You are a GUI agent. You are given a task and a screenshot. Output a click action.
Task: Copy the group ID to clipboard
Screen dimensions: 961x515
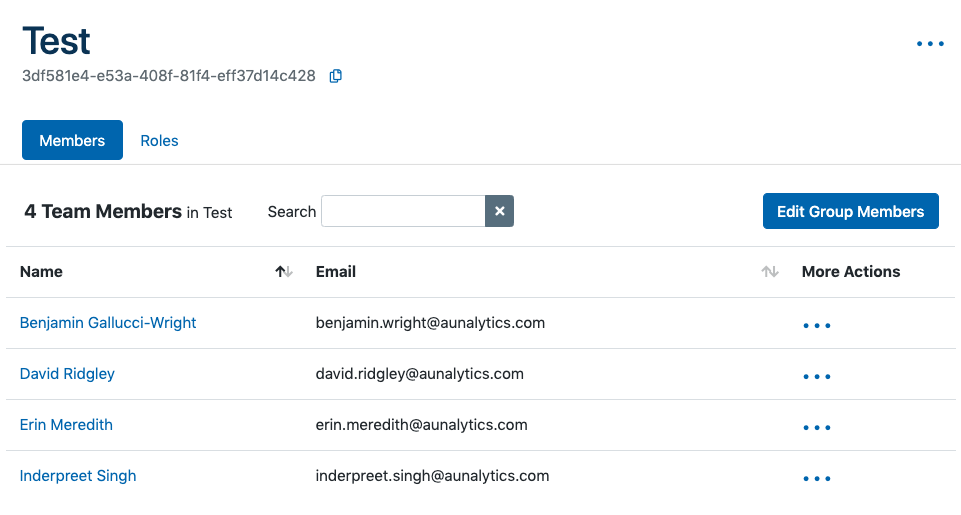(x=336, y=76)
